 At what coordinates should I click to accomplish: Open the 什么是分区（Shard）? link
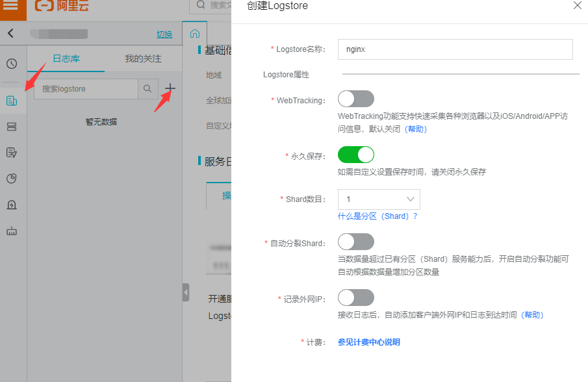377,216
